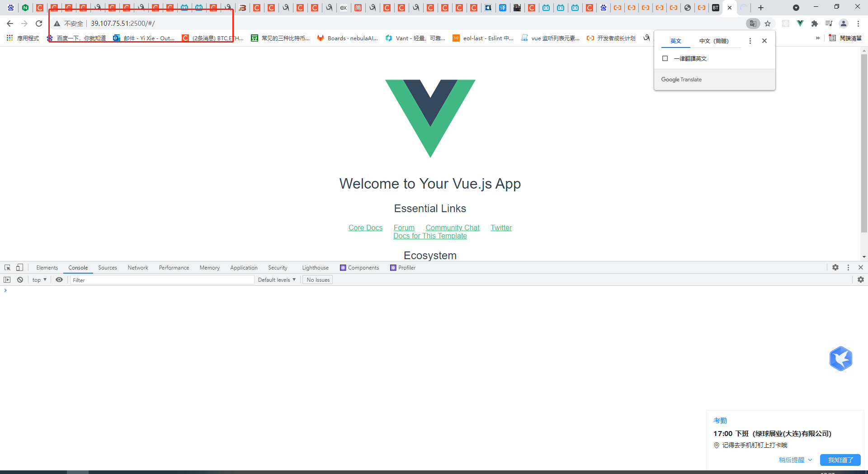Image resolution: width=868 pixels, height=474 pixels.
Task: Open the Community Chat link
Action: pos(453,228)
